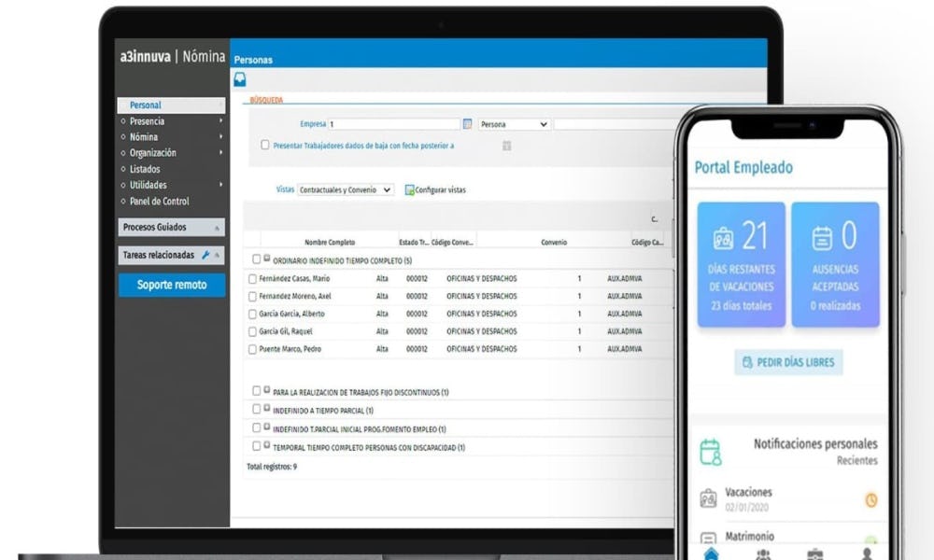
Task: Click into the Empresa input field
Action: [x=394, y=124]
